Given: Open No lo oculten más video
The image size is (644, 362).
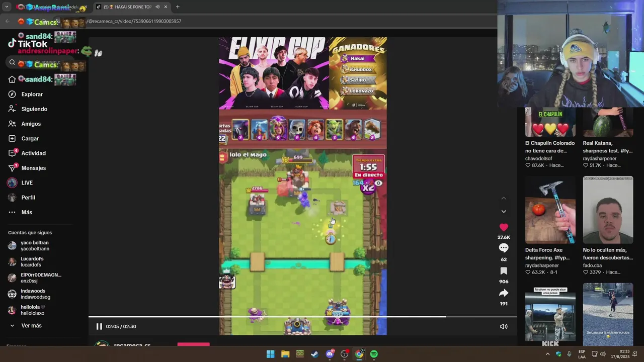Looking at the screenshot, I should tap(608, 210).
